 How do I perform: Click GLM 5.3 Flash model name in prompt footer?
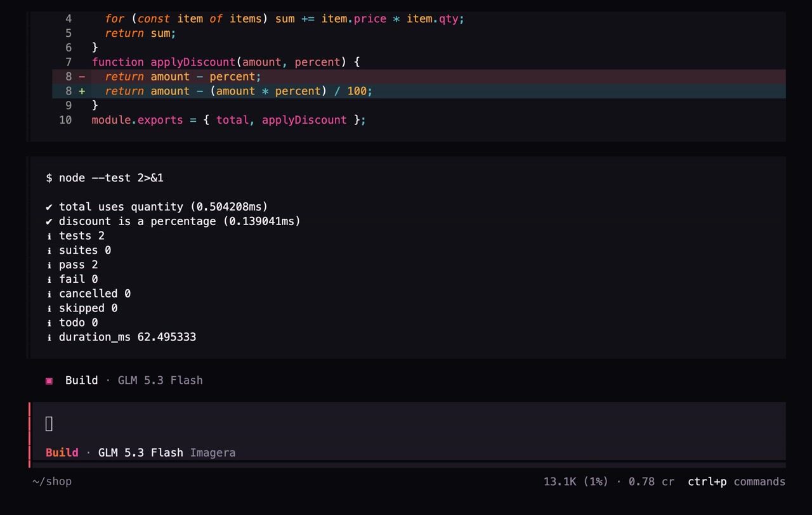click(x=141, y=452)
